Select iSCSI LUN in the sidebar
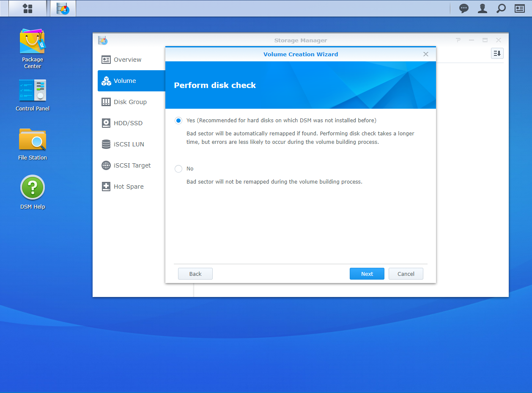This screenshot has height=393, width=532. pos(129,144)
